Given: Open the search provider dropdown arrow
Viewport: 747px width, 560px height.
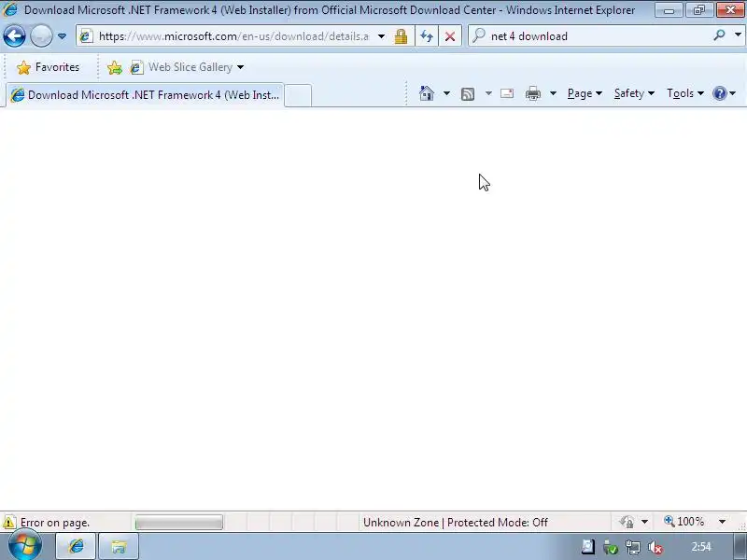Looking at the screenshot, I should (738, 35).
